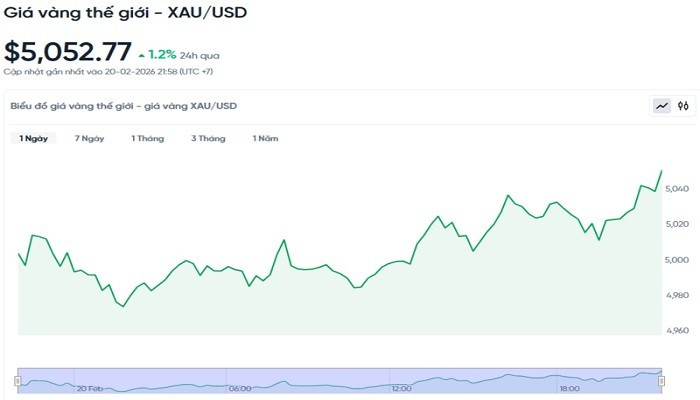Click the left handle of range navigator
700x400 pixels.
point(17,380)
